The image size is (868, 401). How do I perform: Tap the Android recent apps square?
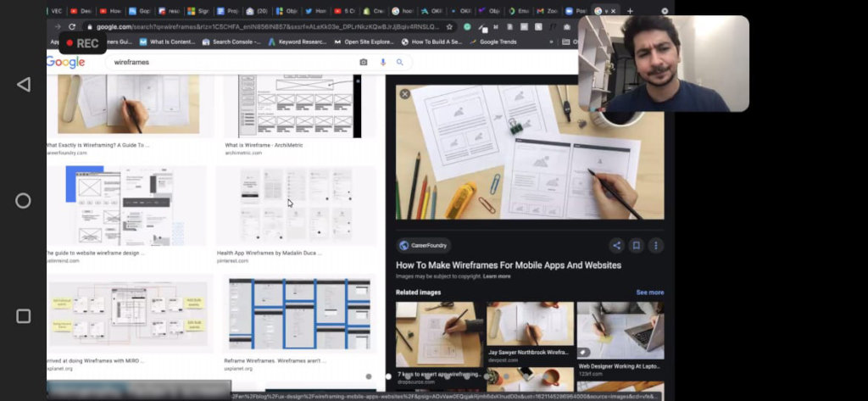point(23,316)
